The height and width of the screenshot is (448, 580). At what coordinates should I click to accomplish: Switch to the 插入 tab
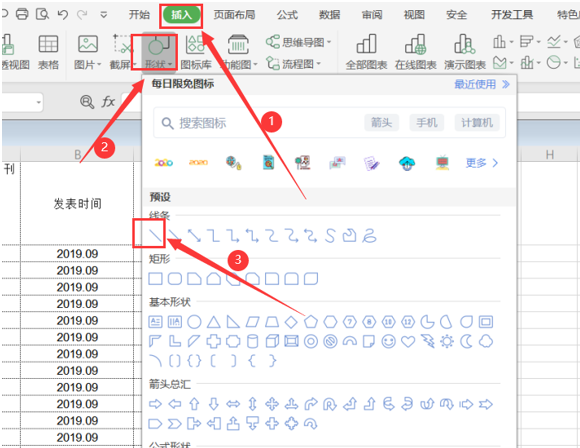pyautogui.click(x=181, y=15)
